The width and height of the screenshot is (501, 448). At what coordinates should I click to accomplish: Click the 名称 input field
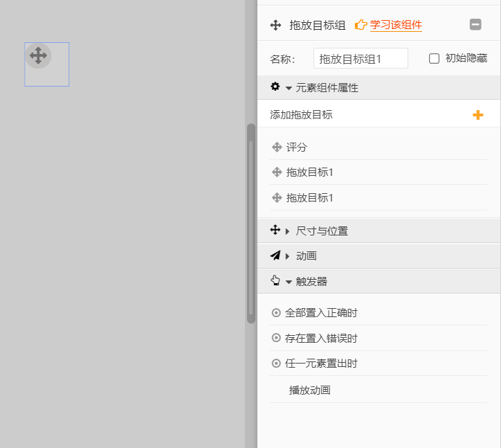361,59
